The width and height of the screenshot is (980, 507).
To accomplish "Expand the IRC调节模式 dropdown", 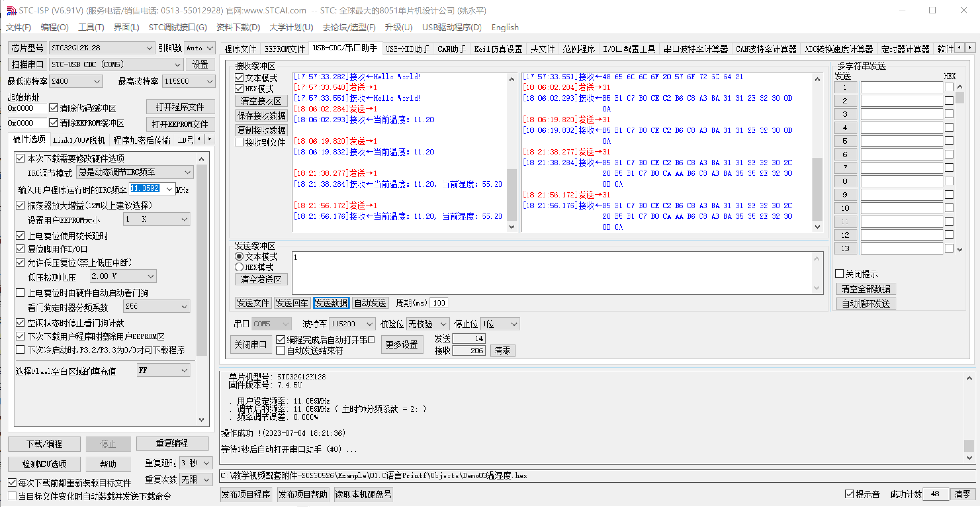I will (135, 172).
